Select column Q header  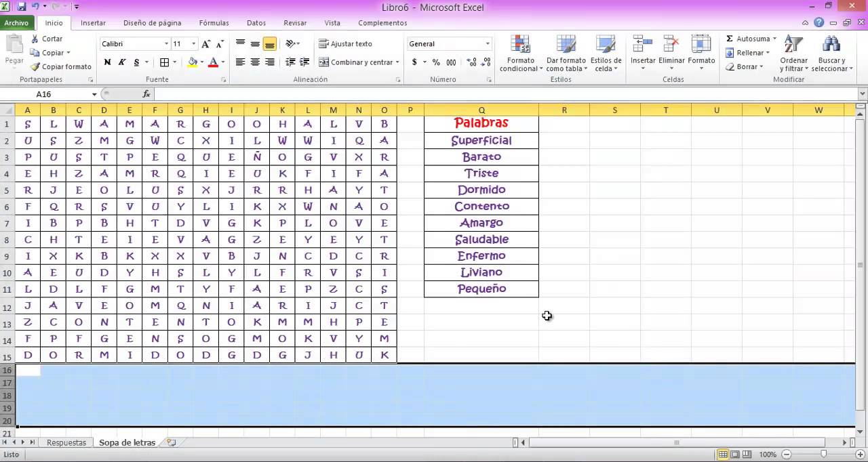(481, 110)
